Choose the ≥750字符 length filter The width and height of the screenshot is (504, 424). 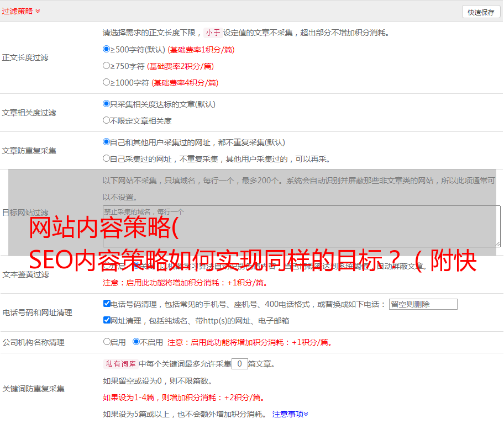click(106, 66)
